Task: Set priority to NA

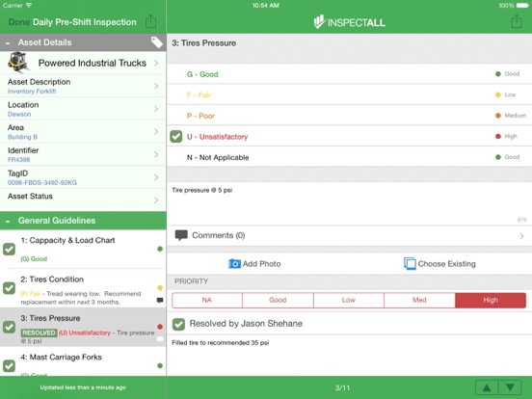Action: click(x=207, y=301)
